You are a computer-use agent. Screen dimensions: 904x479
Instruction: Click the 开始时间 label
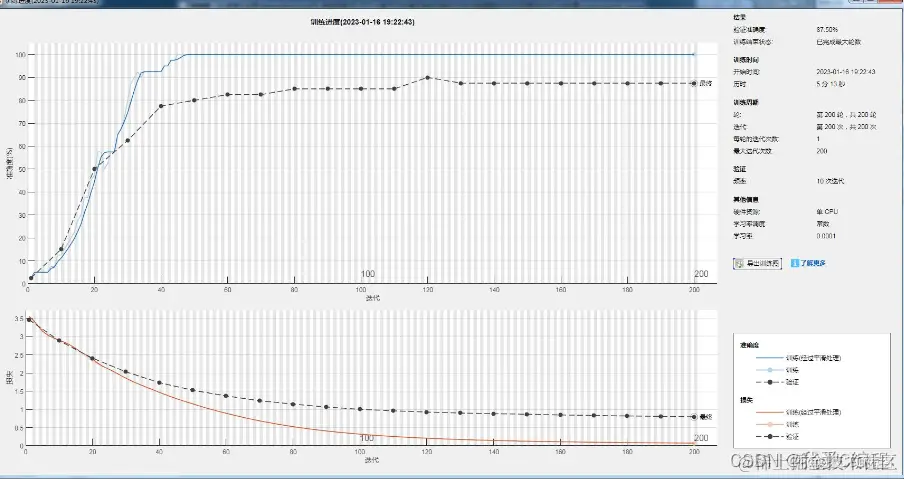click(747, 72)
